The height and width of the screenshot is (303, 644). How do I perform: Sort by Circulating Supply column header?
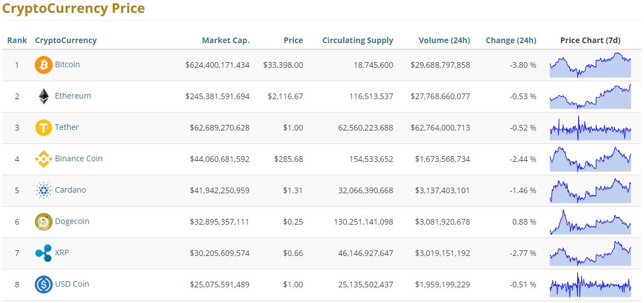click(x=357, y=40)
